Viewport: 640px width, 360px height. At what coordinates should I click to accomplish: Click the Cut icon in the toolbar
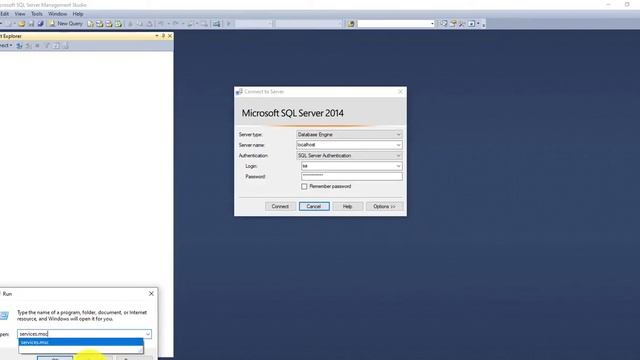130,24
